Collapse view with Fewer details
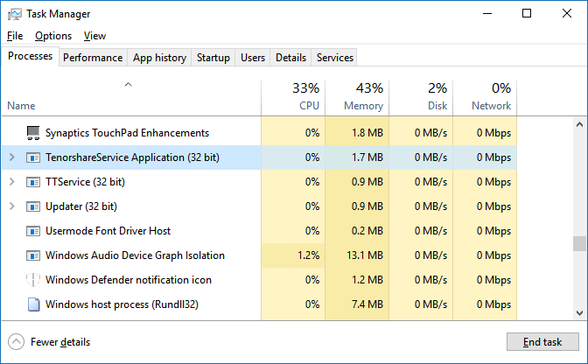This screenshot has height=364, width=588. [49, 342]
